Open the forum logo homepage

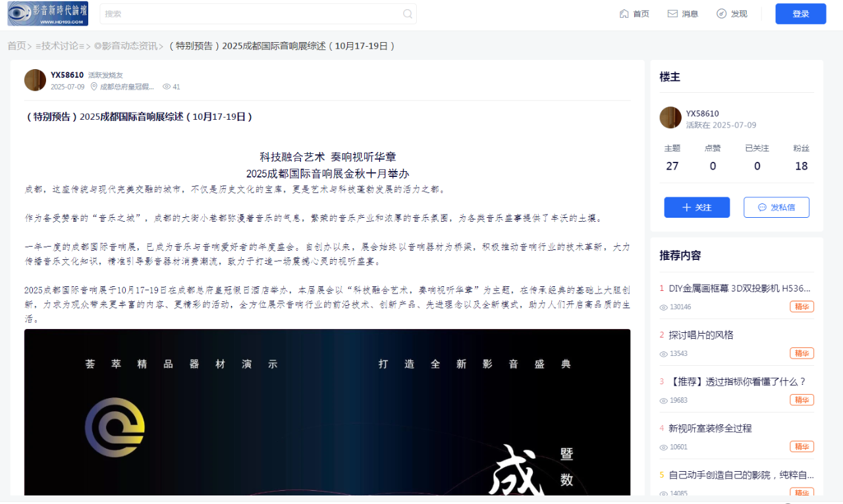[x=47, y=14]
